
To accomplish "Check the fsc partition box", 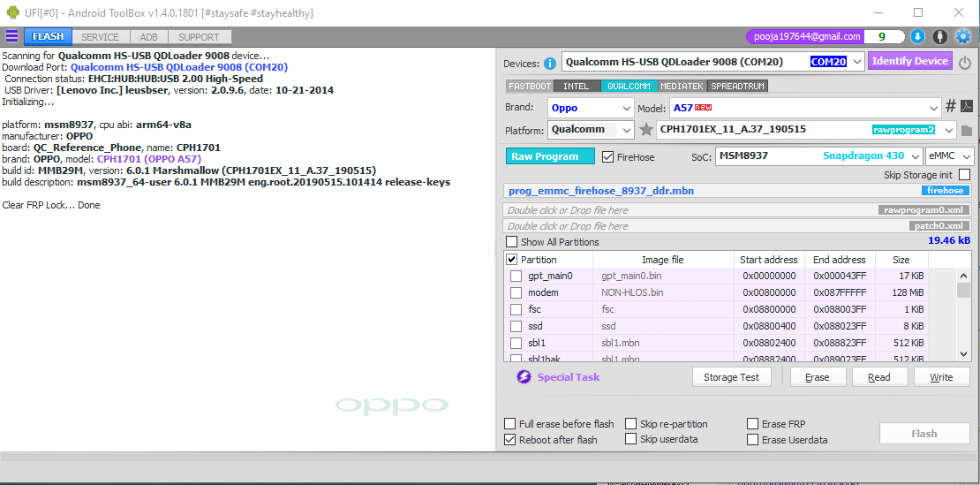I will (516, 309).
